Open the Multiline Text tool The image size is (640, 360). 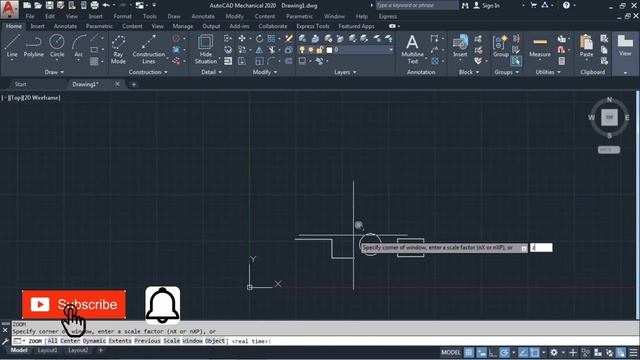pos(412,49)
